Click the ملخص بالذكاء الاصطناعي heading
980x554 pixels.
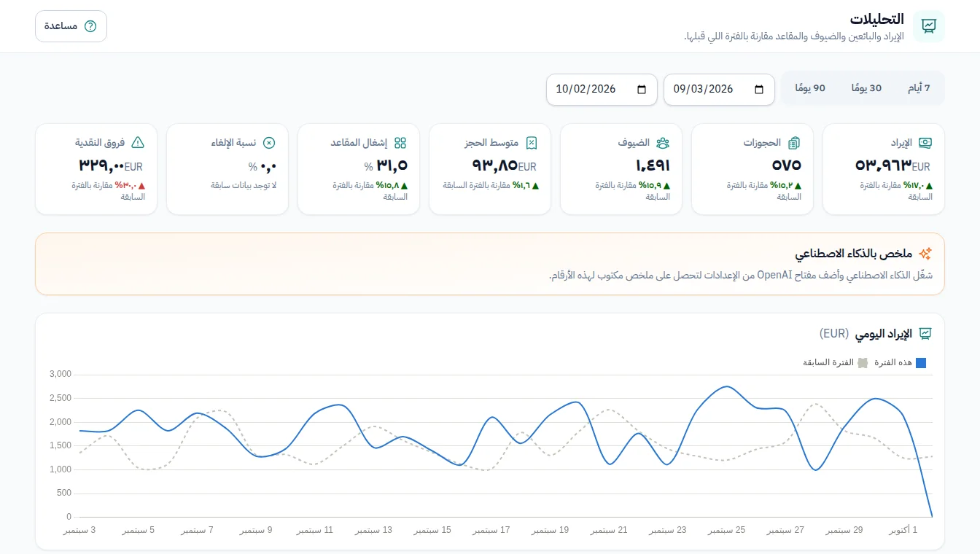tap(853, 254)
